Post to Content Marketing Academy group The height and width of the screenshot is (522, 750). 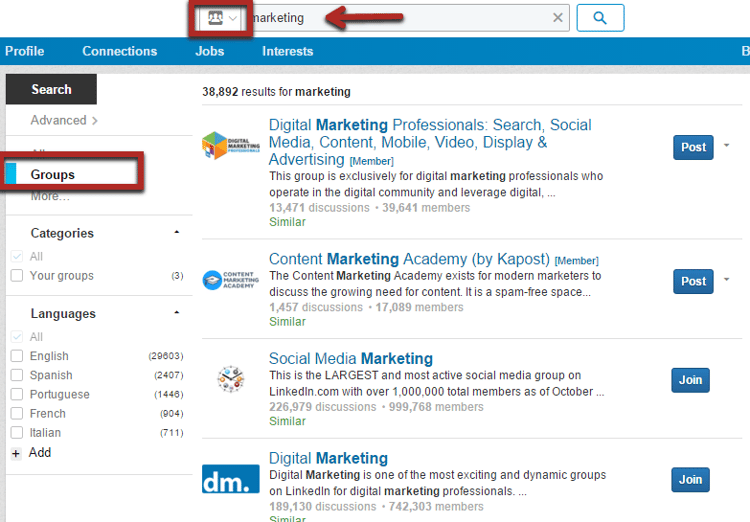pos(693,281)
